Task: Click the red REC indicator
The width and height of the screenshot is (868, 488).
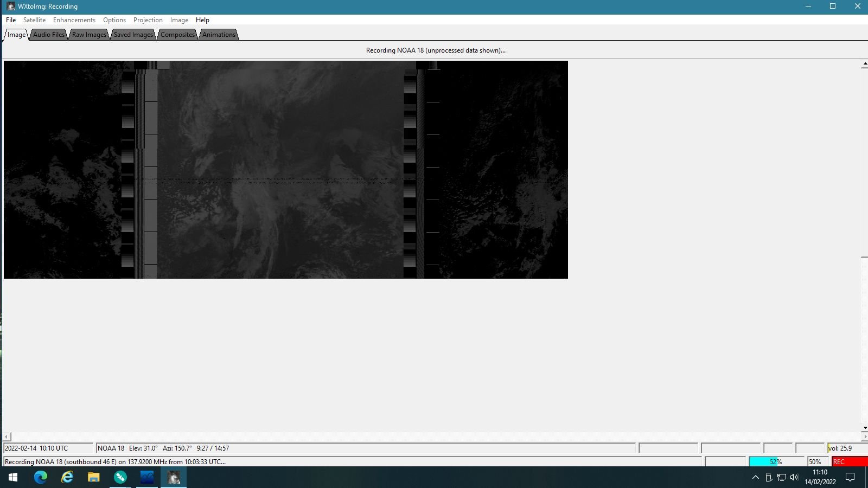Action: click(x=850, y=461)
